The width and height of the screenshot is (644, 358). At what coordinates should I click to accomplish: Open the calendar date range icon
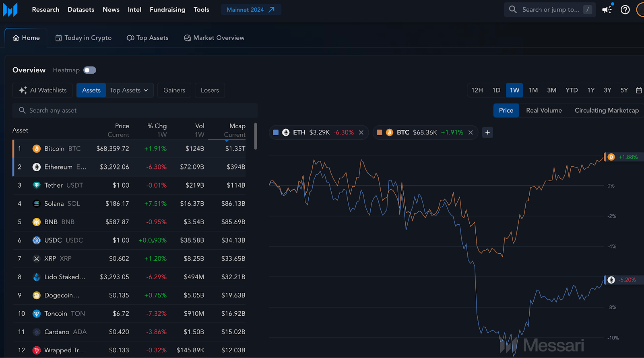(639, 90)
